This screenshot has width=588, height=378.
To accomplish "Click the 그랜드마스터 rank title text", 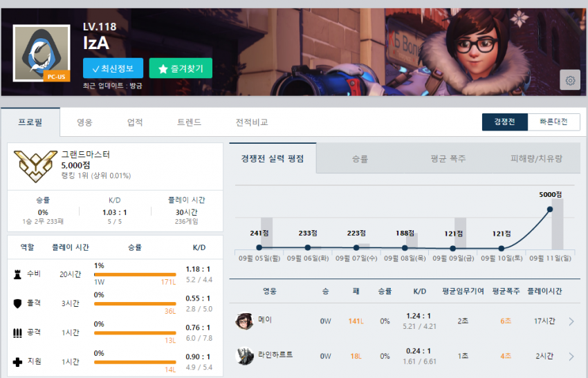I will [x=86, y=154].
